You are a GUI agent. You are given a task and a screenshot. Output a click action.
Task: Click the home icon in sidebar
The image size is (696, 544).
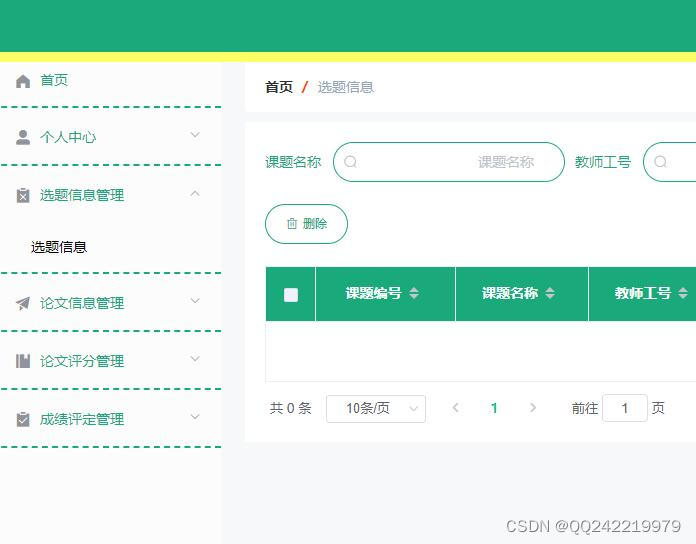23,81
